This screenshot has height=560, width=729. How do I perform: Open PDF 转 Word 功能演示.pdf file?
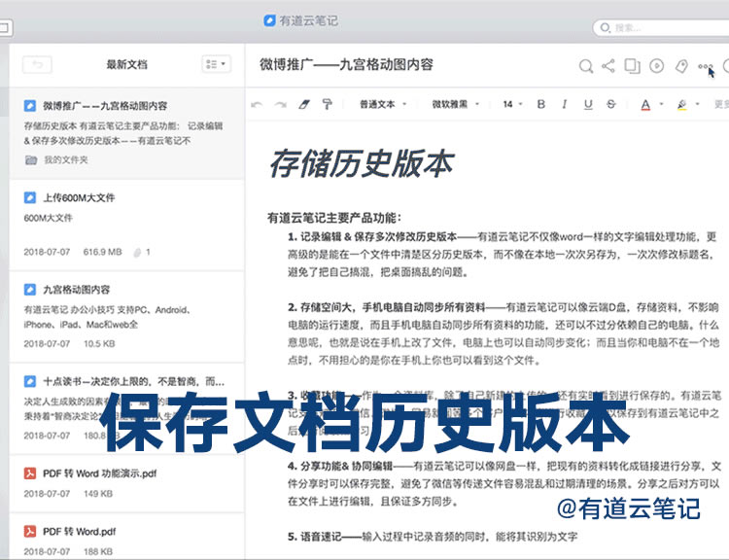(x=127, y=483)
